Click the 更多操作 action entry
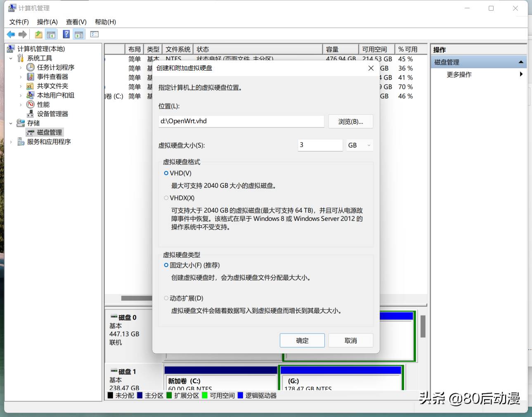The height and width of the screenshot is (417, 532). 459,74
